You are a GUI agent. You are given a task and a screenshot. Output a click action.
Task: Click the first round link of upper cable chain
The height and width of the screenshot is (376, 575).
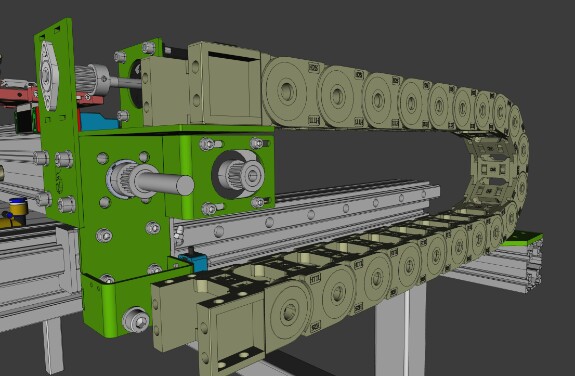[x=289, y=92]
